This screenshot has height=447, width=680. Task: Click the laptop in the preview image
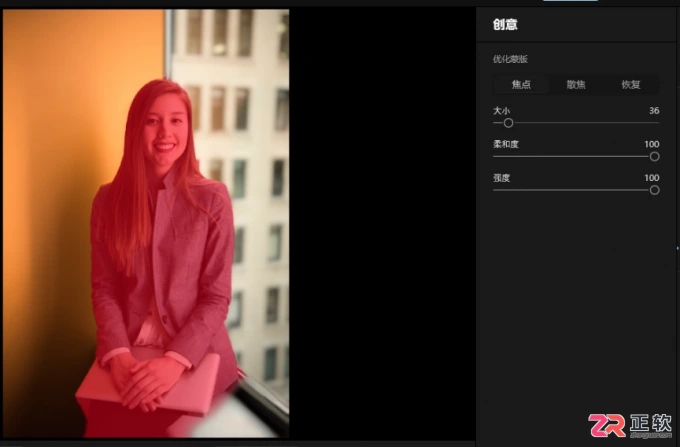tap(148, 382)
